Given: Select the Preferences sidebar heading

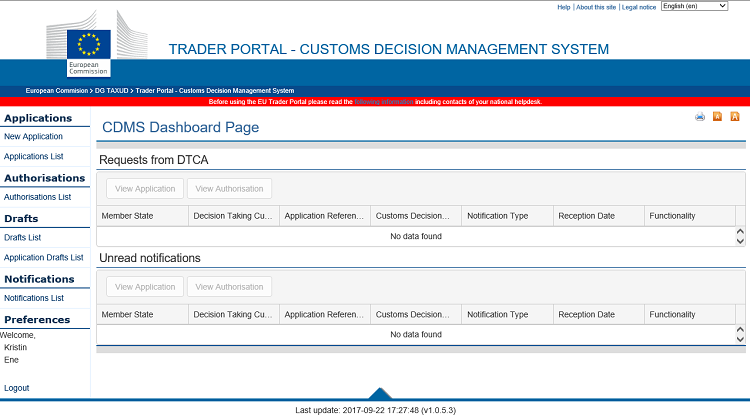Looking at the screenshot, I should pyautogui.click(x=37, y=320).
